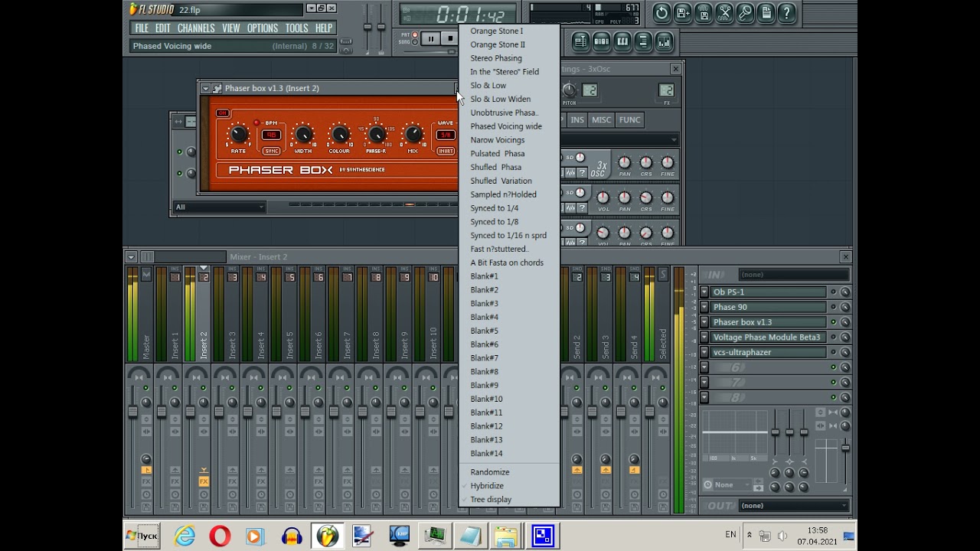
Task: Open the OPTIONS menu
Action: point(263,28)
